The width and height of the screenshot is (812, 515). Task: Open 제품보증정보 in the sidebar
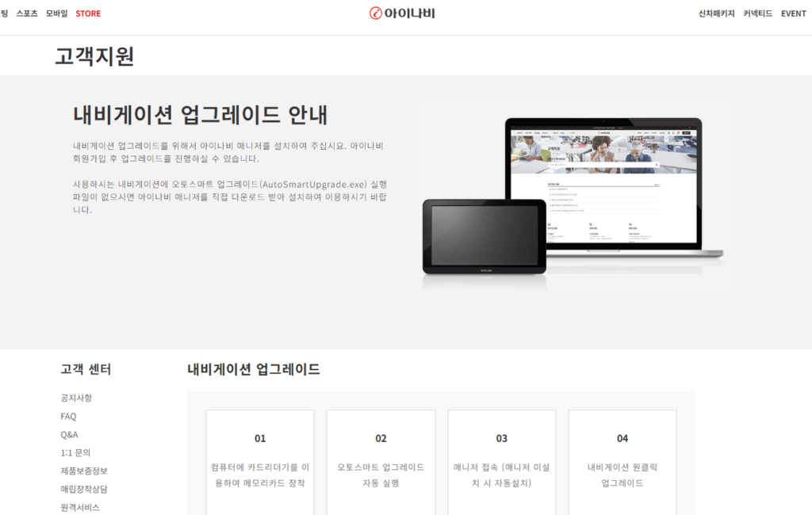84,471
